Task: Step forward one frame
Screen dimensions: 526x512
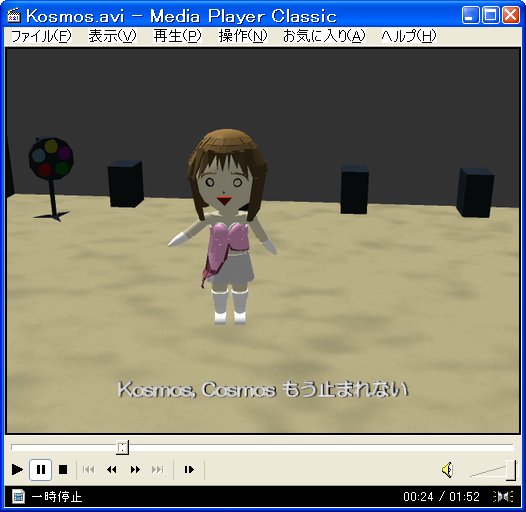Action: [189, 469]
